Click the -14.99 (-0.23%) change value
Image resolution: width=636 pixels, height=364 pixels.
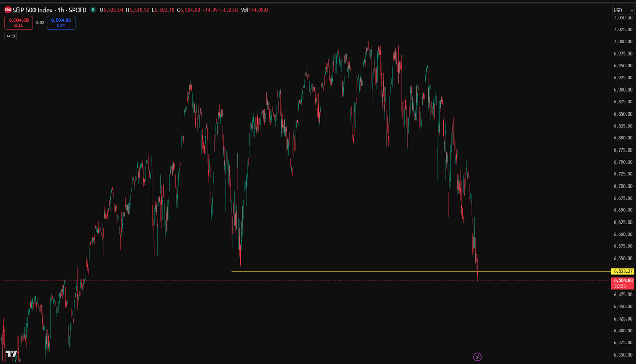tap(219, 10)
